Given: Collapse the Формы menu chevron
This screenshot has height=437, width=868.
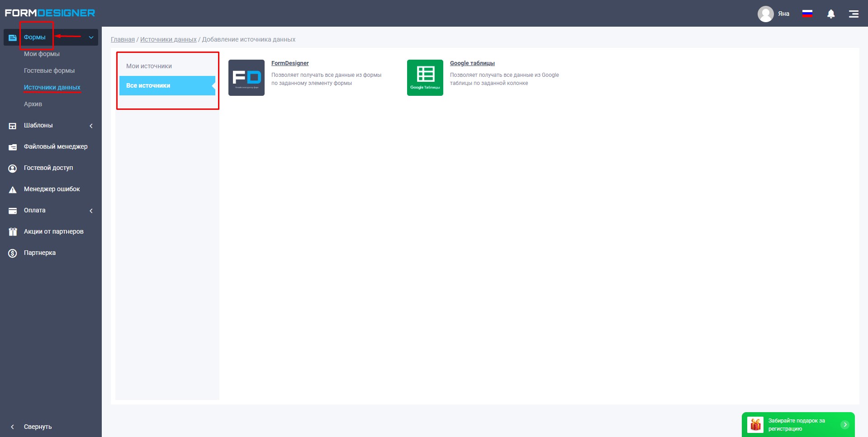Looking at the screenshot, I should [91, 38].
